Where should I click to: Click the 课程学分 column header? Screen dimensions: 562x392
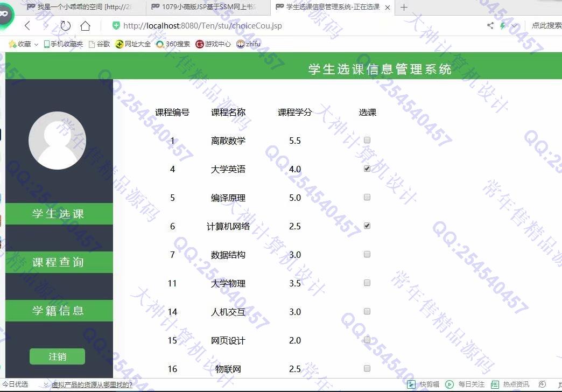click(295, 112)
